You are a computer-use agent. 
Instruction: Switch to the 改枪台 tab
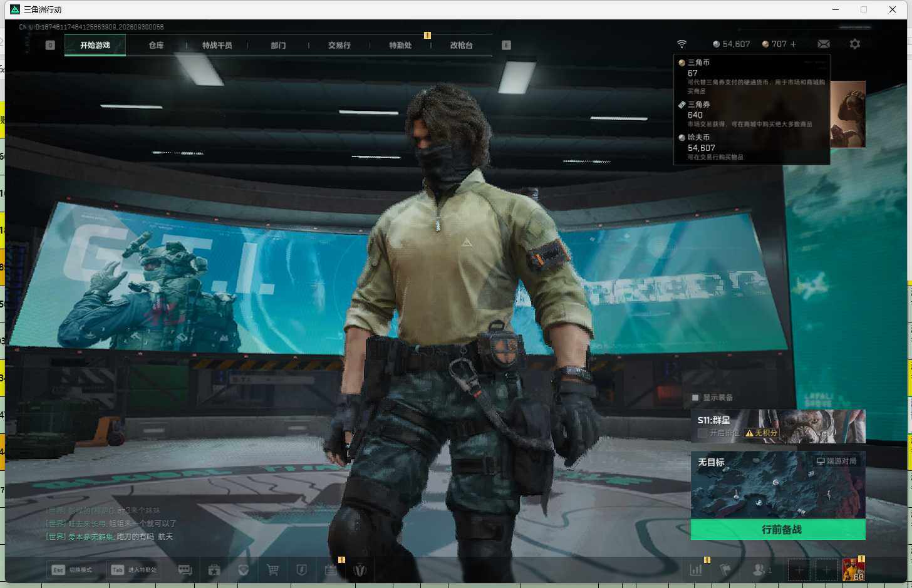coord(461,45)
